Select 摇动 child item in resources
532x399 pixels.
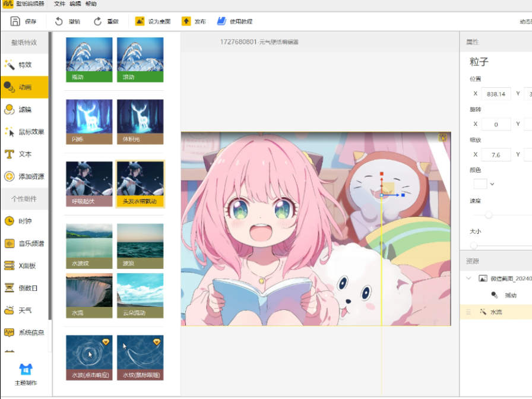tap(504, 295)
